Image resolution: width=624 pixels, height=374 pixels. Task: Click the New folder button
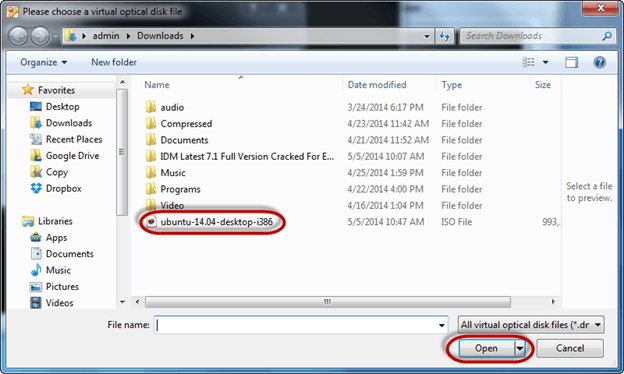tap(113, 62)
